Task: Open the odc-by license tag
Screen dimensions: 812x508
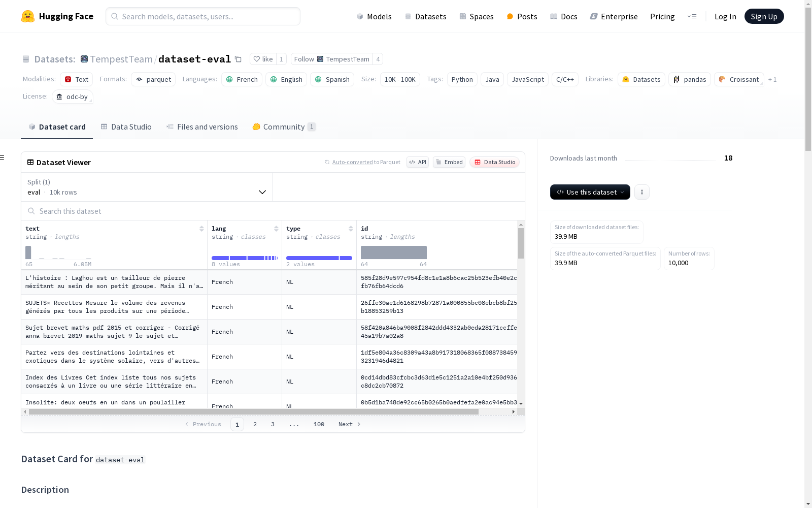Action: pyautogui.click(x=72, y=97)
